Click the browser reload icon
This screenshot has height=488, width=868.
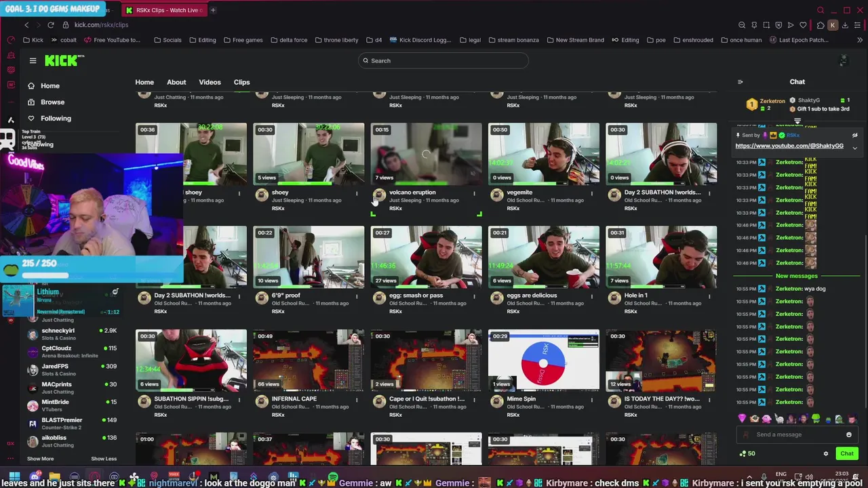[x=50, y=25]
